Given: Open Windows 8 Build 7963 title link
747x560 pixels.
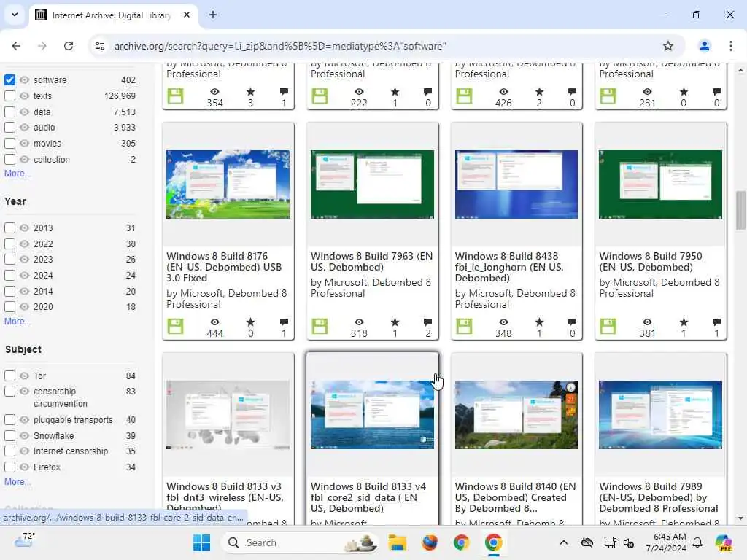Looking at the screenshot, I should point(371,262).
